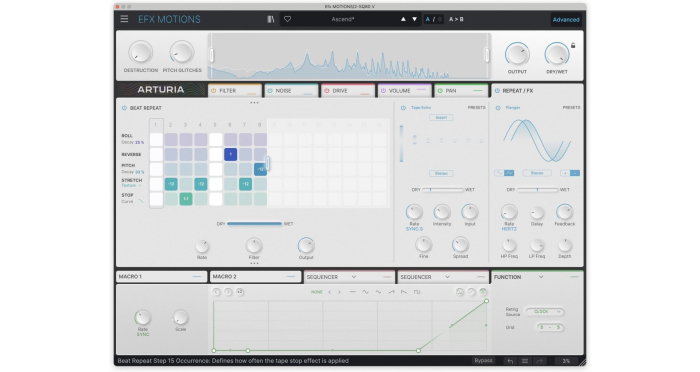This screenshot has width=700, height=372.
Task: Switch to the PAN tab
Action: (x=461, y=91)
